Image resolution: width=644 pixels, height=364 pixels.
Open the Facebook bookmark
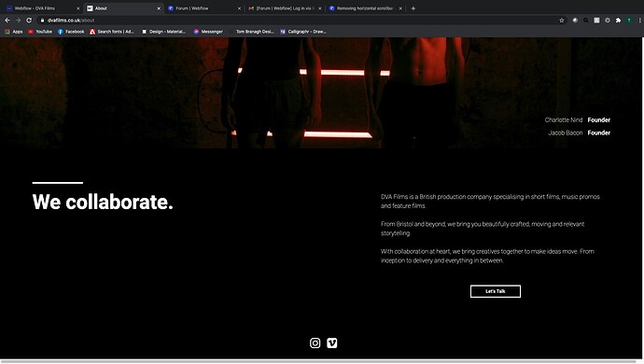pyautogui.click(x=71, y=32)
